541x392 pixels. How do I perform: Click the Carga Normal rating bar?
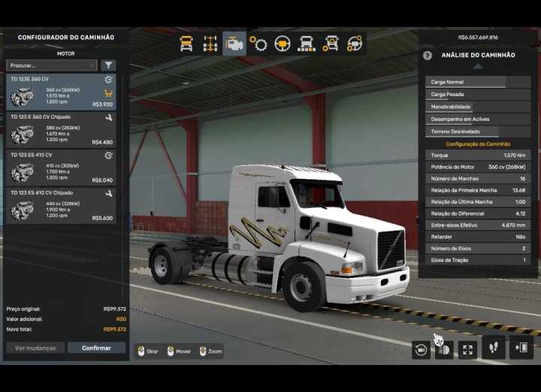coord(478,82)
